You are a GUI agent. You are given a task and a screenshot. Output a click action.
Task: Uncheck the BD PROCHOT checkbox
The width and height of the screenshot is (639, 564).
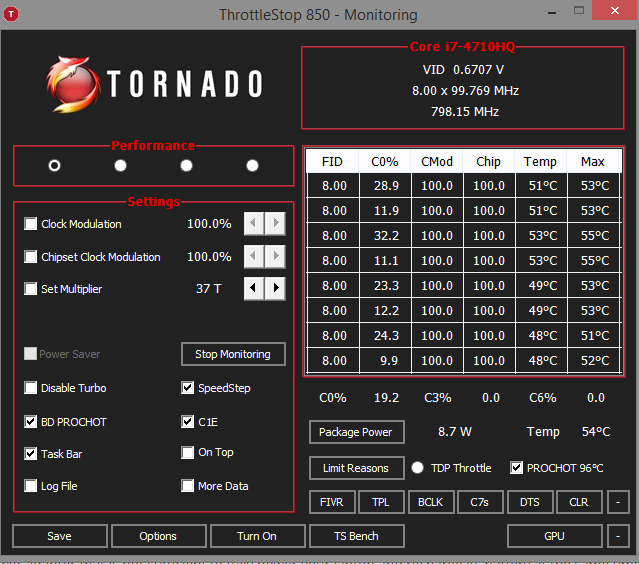click(31, 421)
